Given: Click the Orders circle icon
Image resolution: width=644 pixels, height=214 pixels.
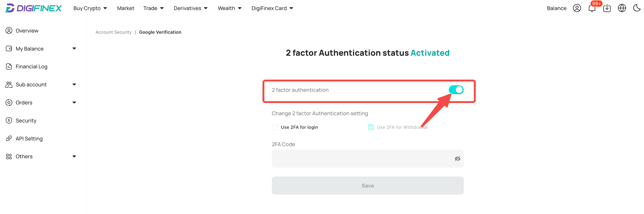Looking at the screenshot, I should 9,102.
